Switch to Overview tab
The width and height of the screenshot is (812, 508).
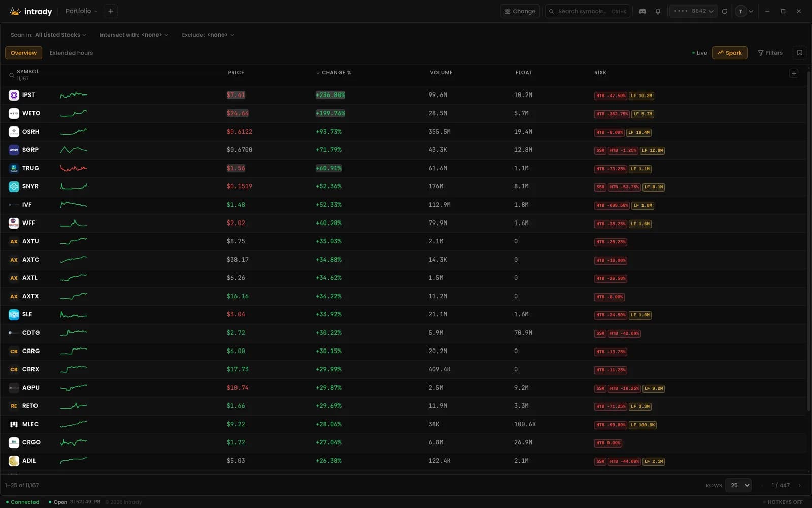pos(23,53)
